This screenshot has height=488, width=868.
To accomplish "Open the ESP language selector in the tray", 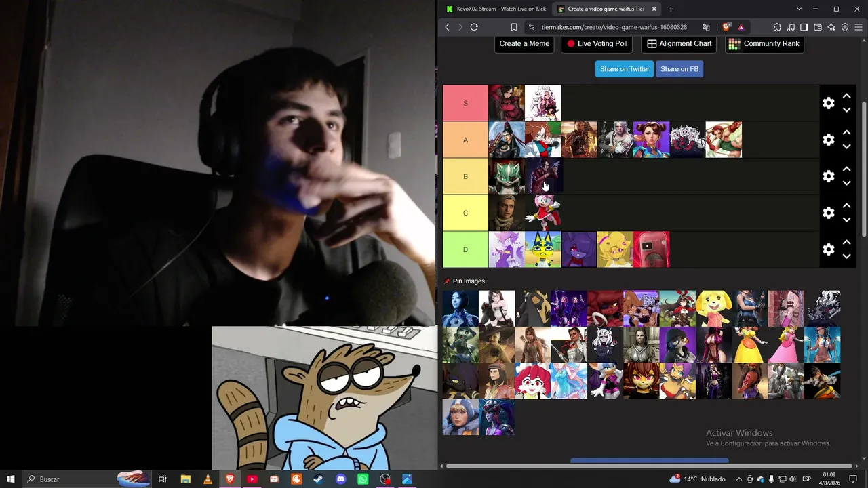I will click(x=807, y=479).
